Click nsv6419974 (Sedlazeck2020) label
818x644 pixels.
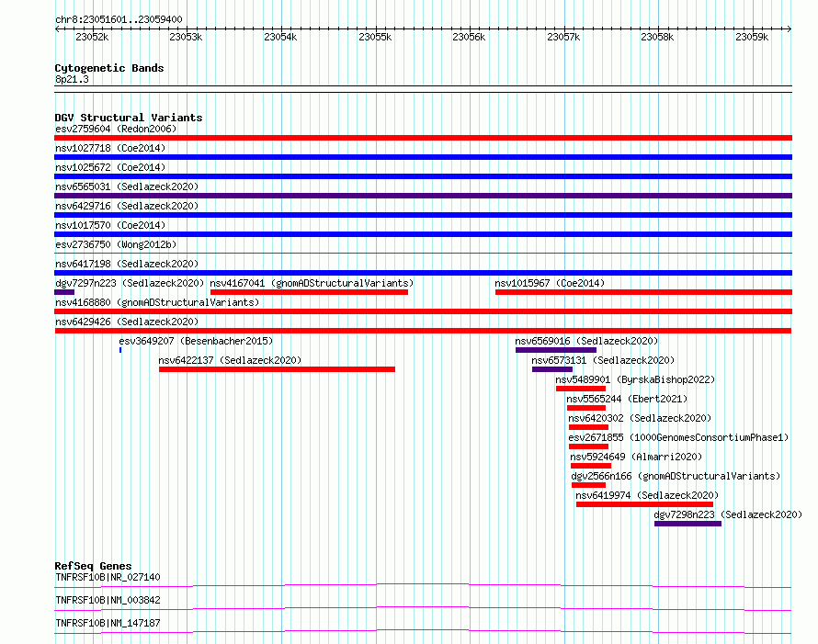[647, 495]
